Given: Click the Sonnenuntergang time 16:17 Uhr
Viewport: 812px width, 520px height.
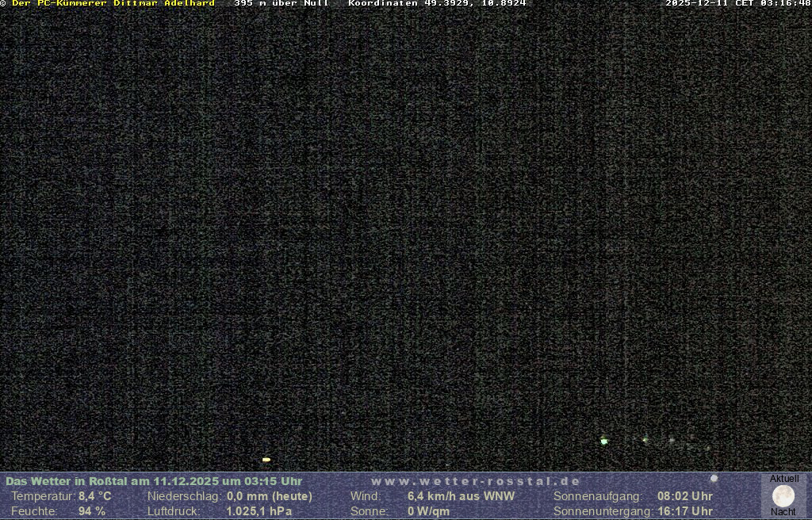Looking at the screenshot, I should (x=684, y=511).
